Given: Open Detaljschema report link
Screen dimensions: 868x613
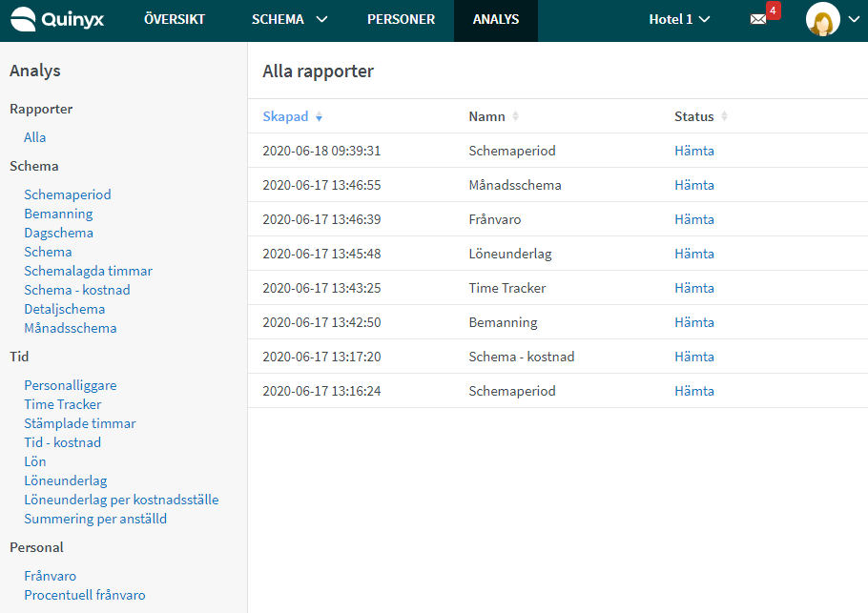Looking at the screenshot, I should coord(65,309).
